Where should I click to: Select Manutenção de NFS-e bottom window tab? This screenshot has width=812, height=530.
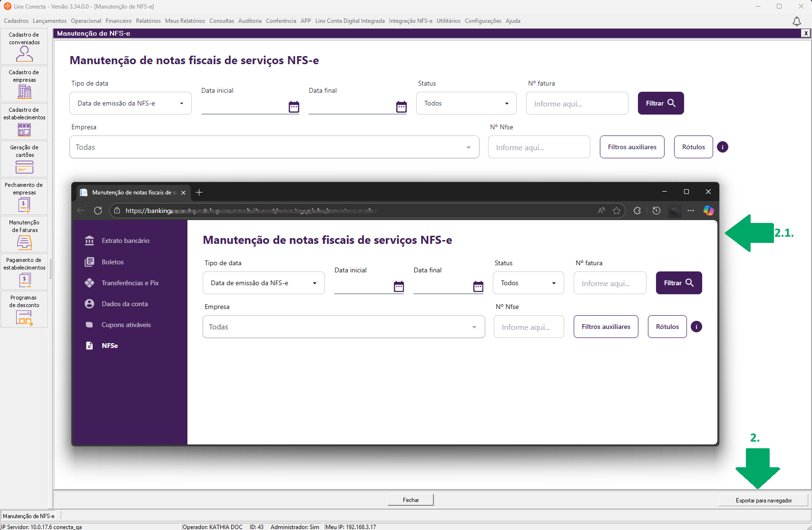pyautogui.click(x=29, y=516)
